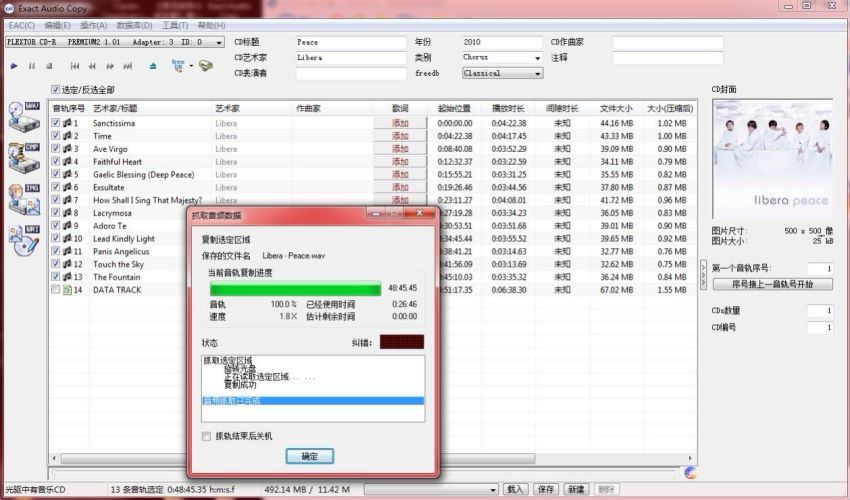This screenshot has height=500, width=850.
Task: Click the WRI write CD icon
Action: click(x=24, y=240)
